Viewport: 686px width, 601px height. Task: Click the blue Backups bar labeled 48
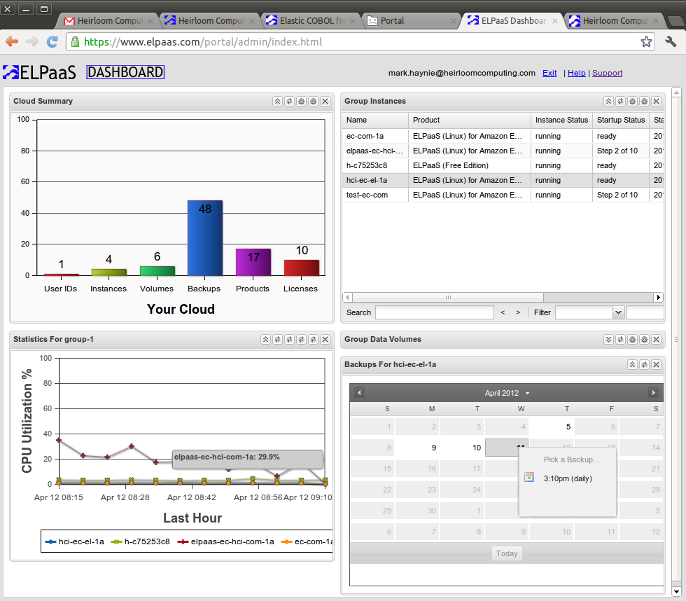(x=205, y=238)
